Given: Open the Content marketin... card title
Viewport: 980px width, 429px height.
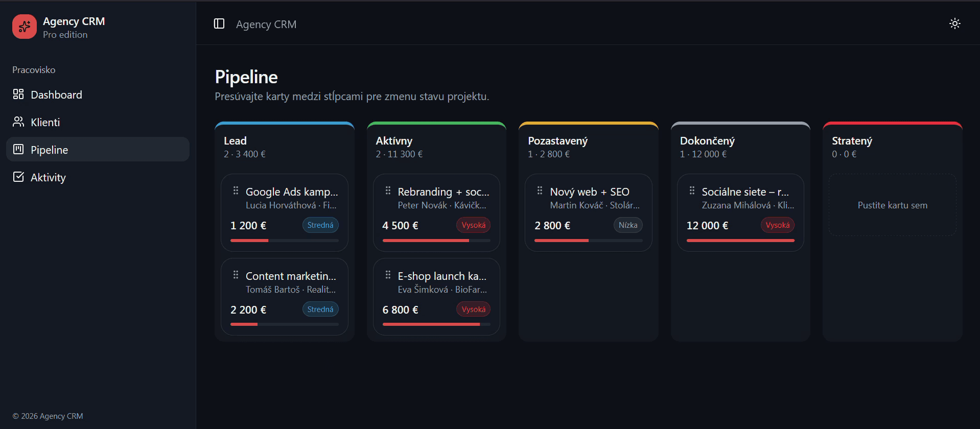Looking at the screenshot, I should pos(291,276).
